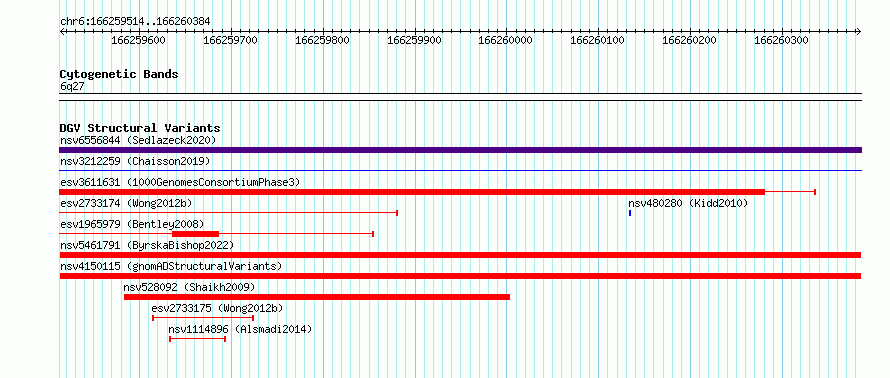Select the dark purple nsv6556844 variant bar
The height and width of the screenshot is (378, 890).
coord(460,150)
